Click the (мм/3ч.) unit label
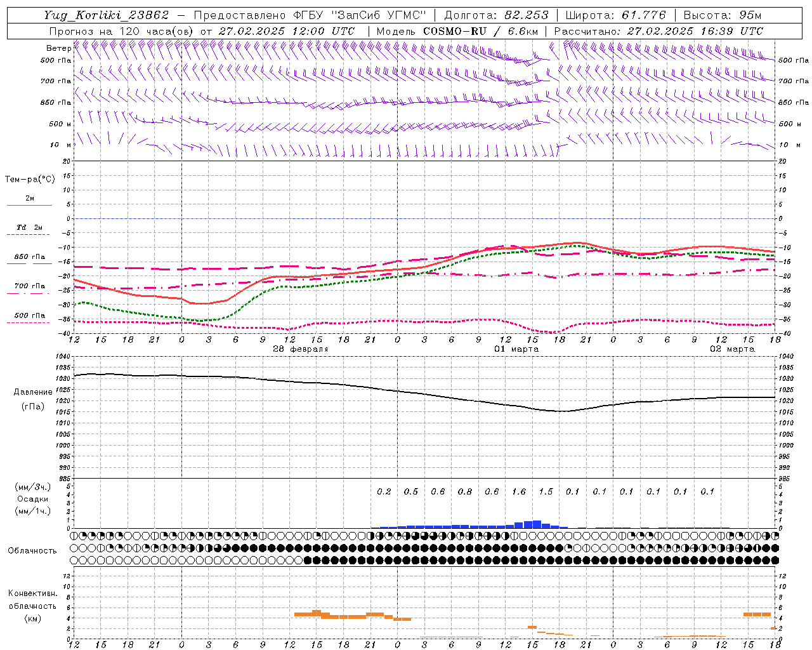 (32, 487)
